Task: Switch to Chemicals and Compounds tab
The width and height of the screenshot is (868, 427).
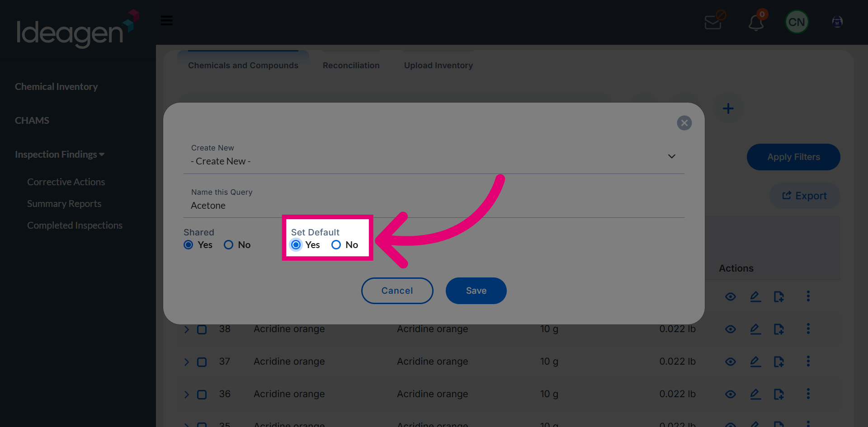Action: pos(243,65)
